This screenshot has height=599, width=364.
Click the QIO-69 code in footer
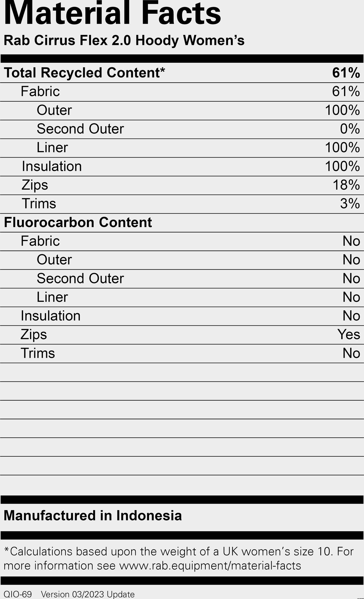tap(18, 594)
